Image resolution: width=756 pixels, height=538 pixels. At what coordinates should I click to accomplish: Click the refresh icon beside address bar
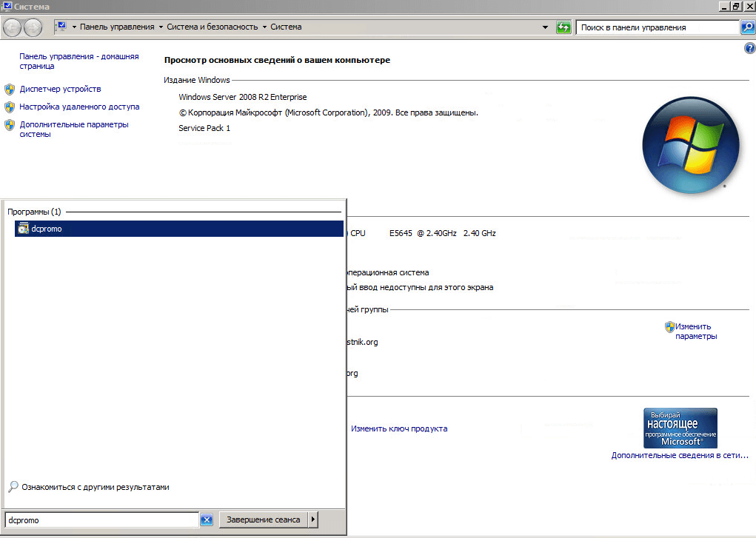pyautogui.click(x=564, y=27)
